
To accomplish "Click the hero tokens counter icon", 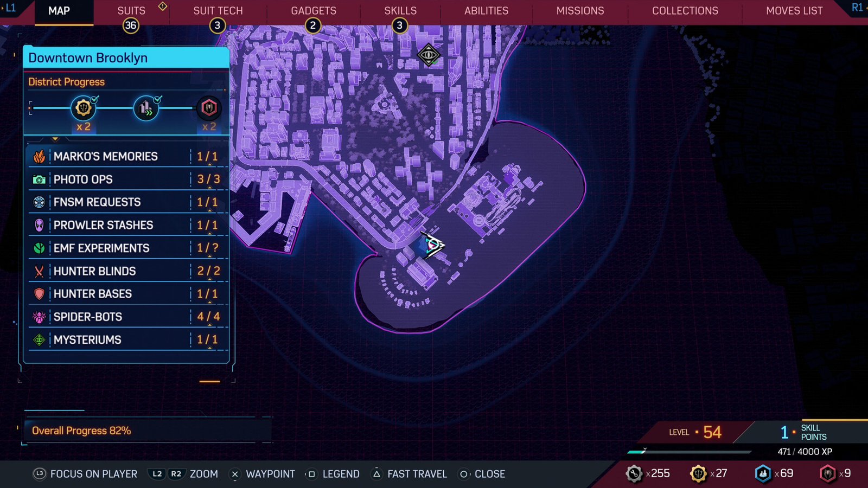I will click(827, 473).
